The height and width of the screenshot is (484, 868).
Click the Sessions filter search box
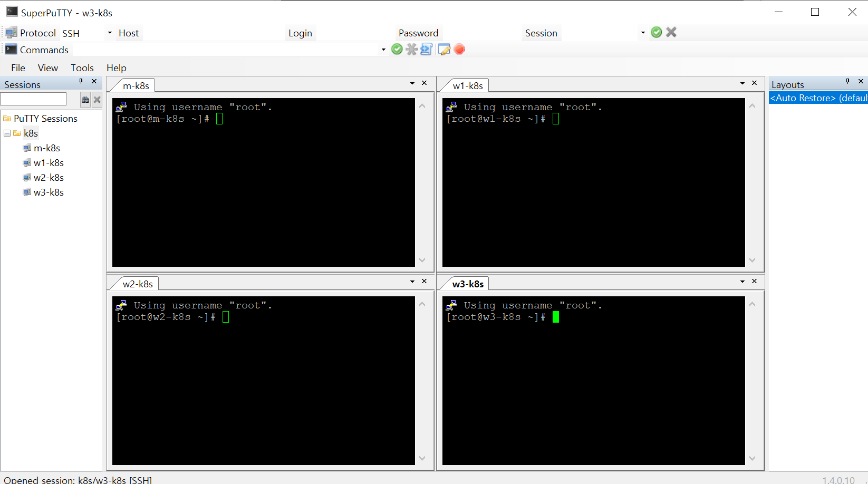(x=33, y=99)
